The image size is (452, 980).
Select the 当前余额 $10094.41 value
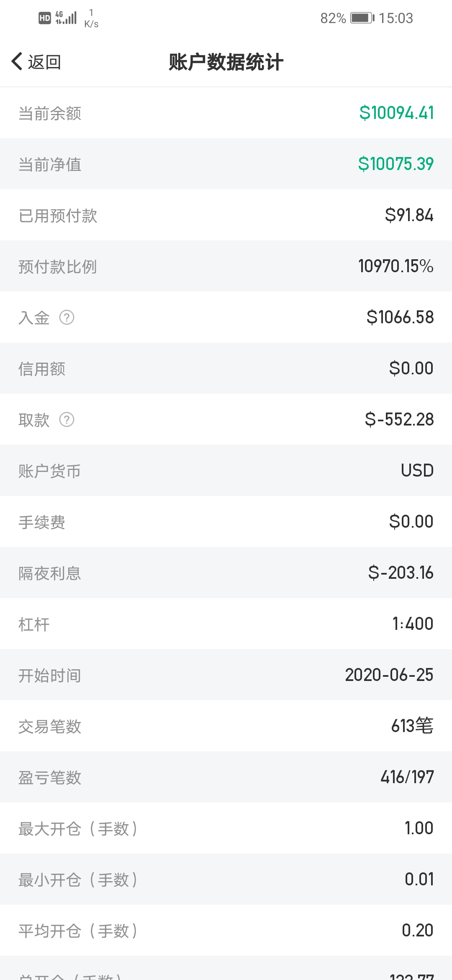pyautogui.click(x=396, y=113)
